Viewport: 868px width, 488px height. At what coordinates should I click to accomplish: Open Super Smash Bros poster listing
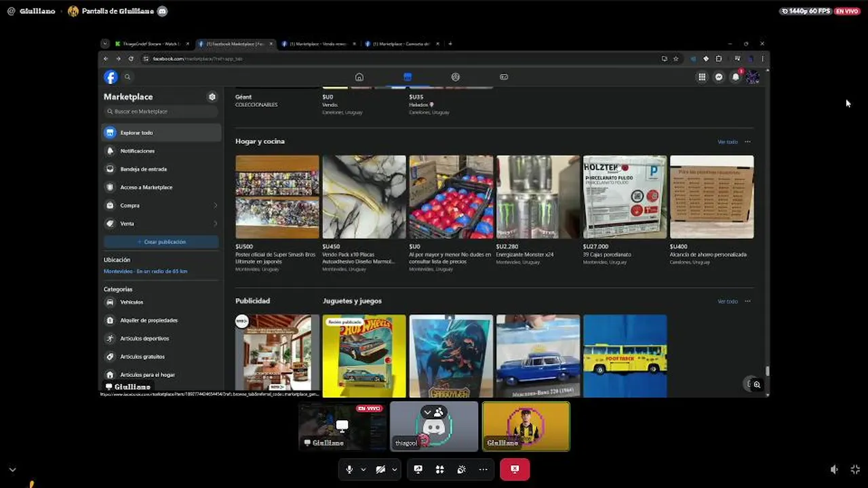point(277,213)
